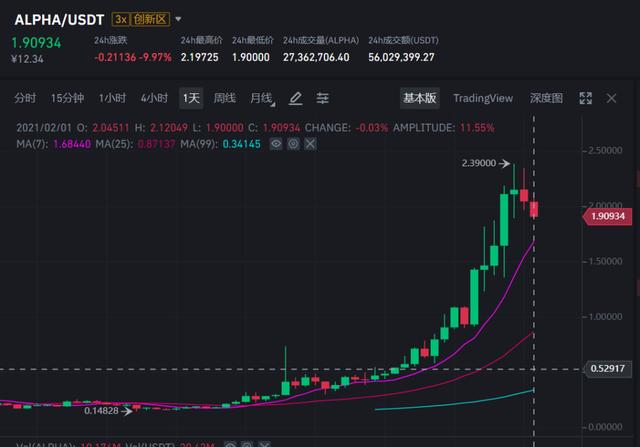Select the 1天 daily interval

[x=191, y=98]
